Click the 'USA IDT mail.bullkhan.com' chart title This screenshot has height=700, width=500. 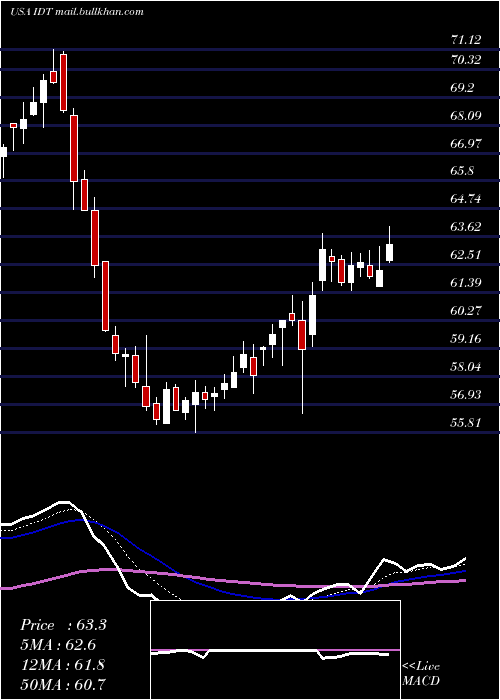coord(77,12)
